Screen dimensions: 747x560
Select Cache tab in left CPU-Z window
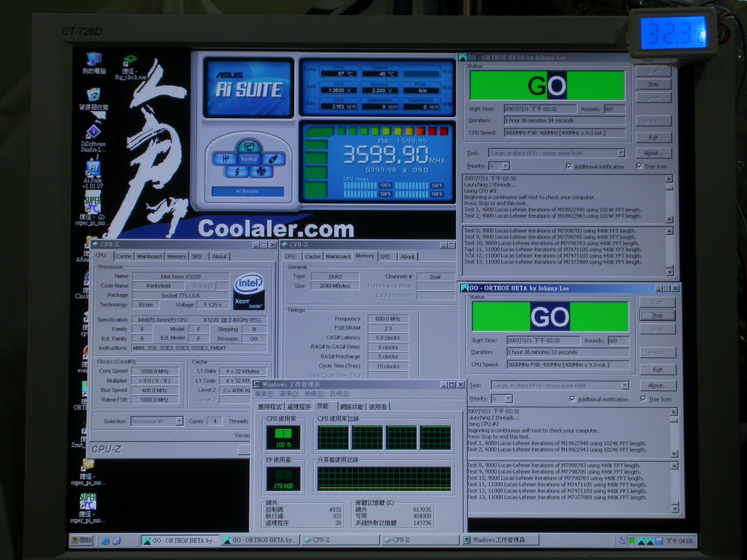pos(123,256)
